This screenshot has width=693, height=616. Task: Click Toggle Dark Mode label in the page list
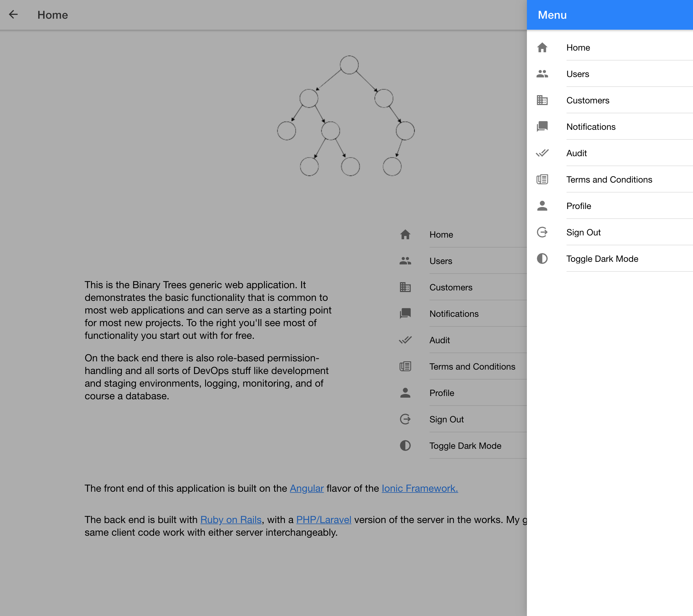[x=466, y=446]
